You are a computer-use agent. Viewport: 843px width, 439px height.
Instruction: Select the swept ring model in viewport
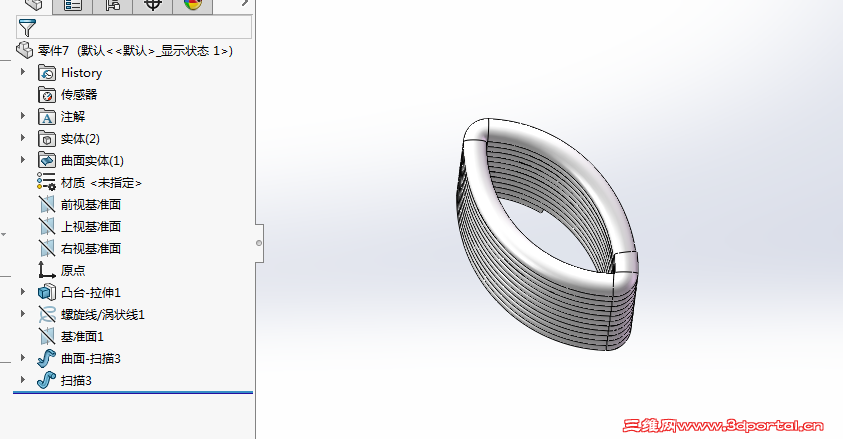[546, 234]
